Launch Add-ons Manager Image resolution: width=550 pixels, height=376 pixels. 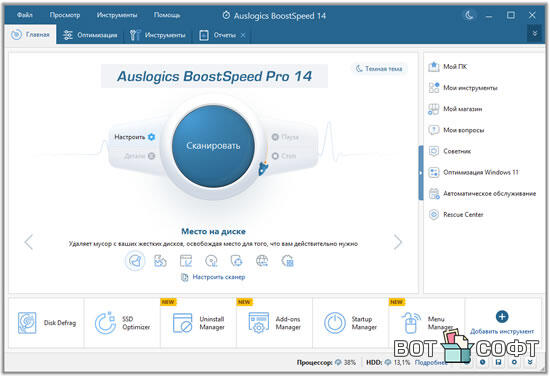(275, 323)
